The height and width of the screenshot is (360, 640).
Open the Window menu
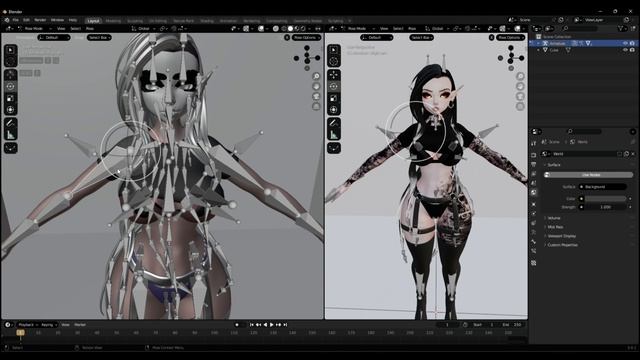pos(57,20)
